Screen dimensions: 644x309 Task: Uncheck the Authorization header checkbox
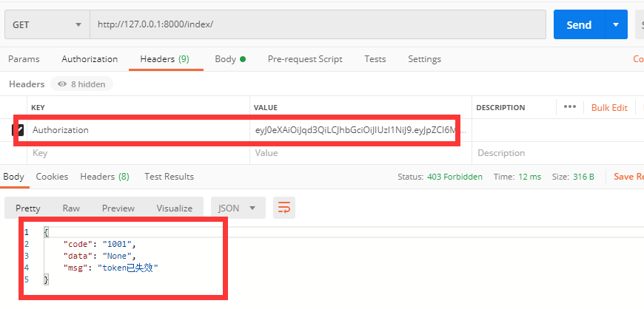[x=19, y=130]
